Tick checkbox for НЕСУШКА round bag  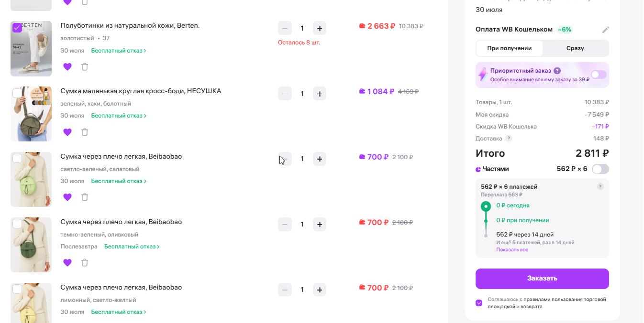17,93
